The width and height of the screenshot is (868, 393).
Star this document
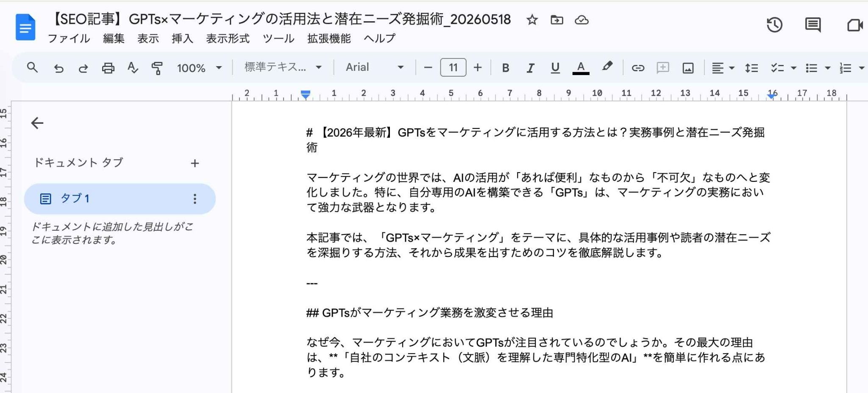pos(532,20)
